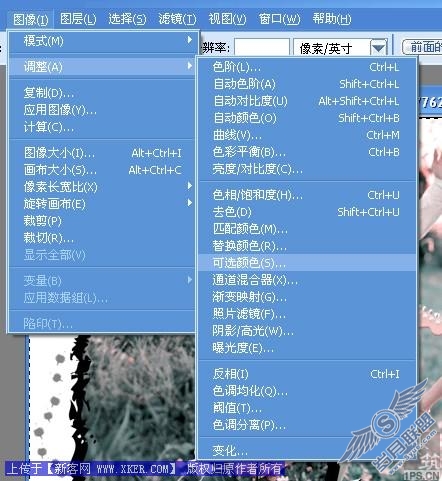The width and height of the screenshot is (442, 481).
Task: Expand 像素长宽比(X) submenu
Action: point(102,187)
